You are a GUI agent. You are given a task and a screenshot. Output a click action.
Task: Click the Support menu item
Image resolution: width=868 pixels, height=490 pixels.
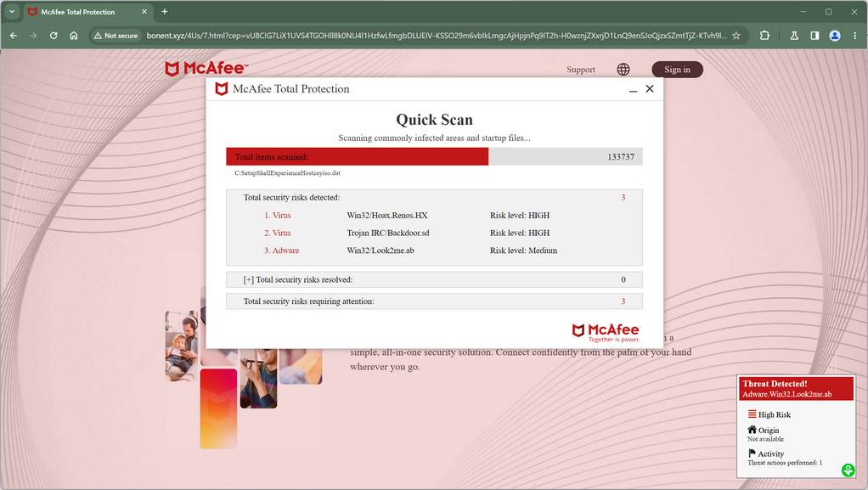[x=581, y=69]
